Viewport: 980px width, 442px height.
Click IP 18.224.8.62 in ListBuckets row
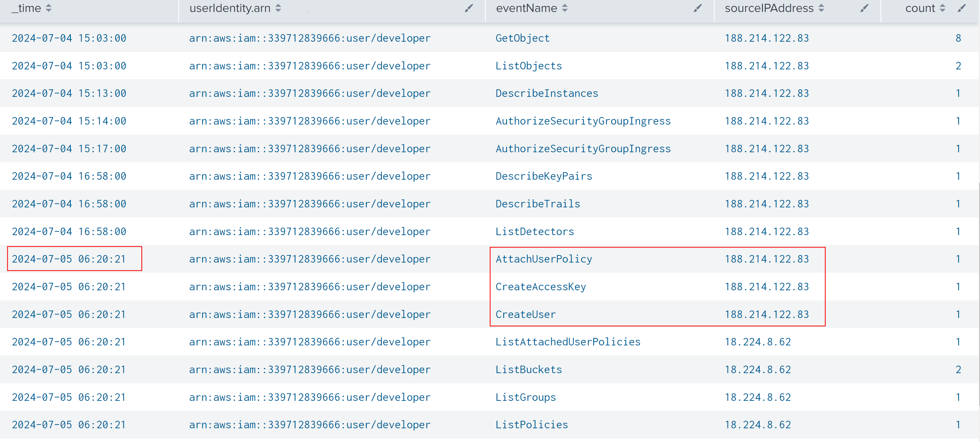(757, 369)
